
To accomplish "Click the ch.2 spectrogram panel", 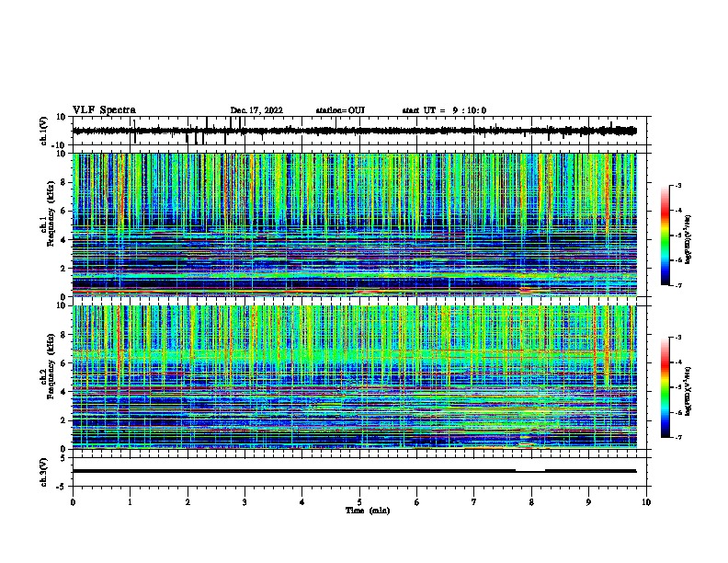I will click(354, 377).
